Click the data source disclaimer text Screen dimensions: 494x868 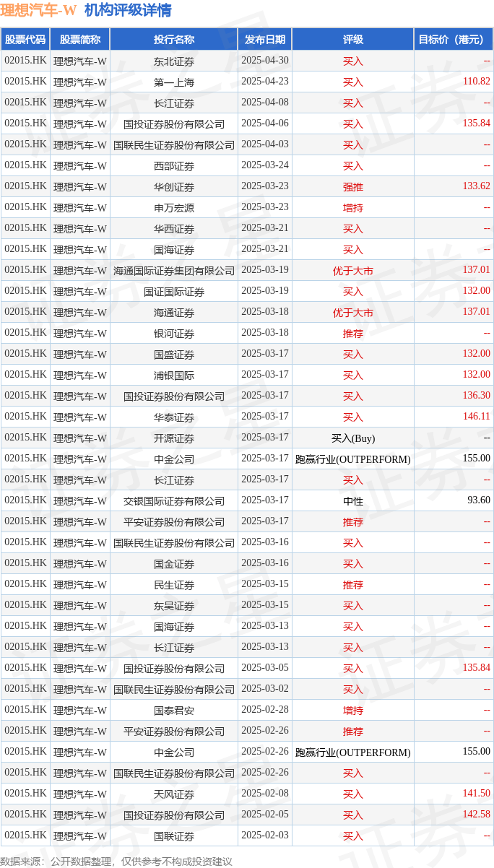[116, 861]
